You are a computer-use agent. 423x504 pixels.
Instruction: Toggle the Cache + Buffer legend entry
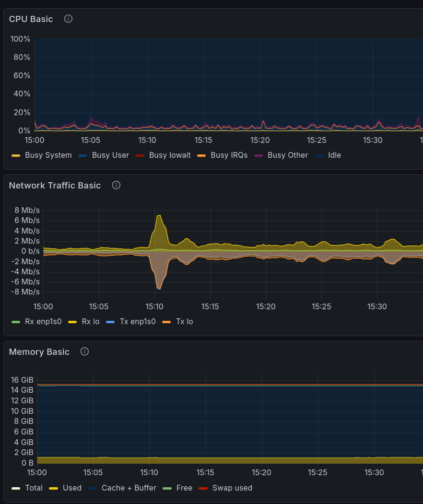point(129,488)
